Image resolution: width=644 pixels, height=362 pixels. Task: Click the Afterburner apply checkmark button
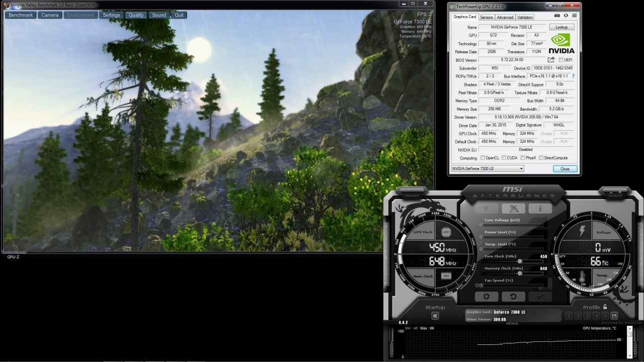tap(540, 297)
